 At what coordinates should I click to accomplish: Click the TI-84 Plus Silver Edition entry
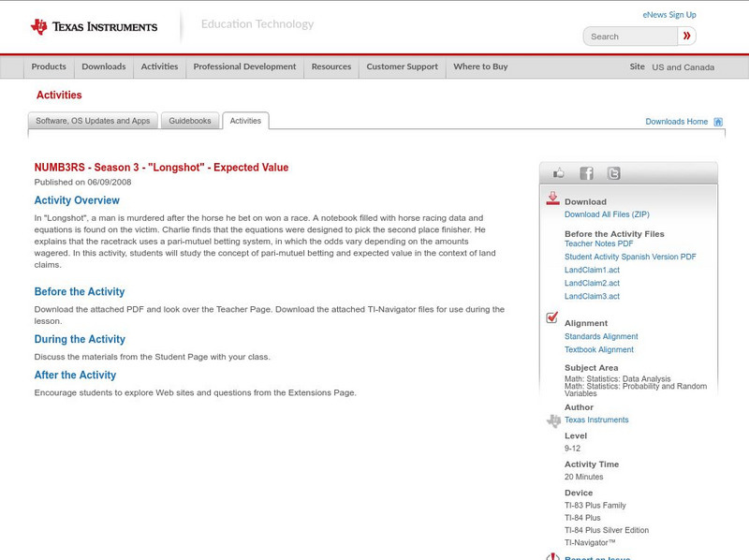[x=607, y=530]
